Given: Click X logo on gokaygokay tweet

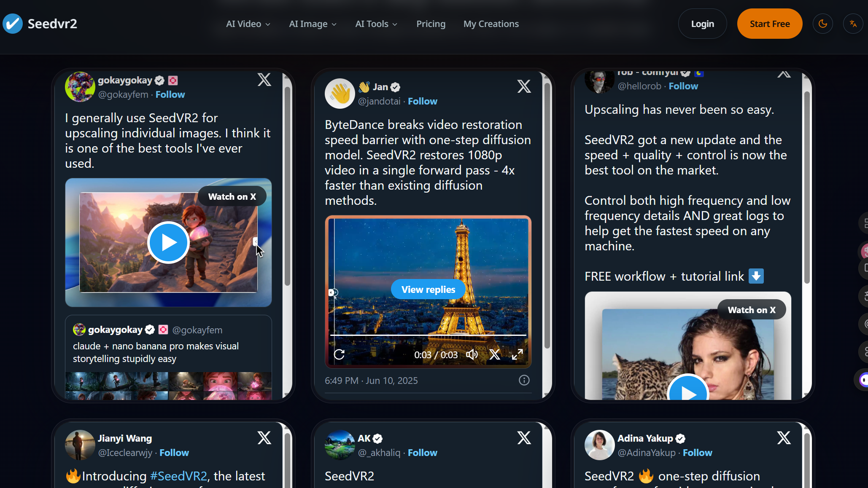Looking at the screenshot, I should pos(264,80).
